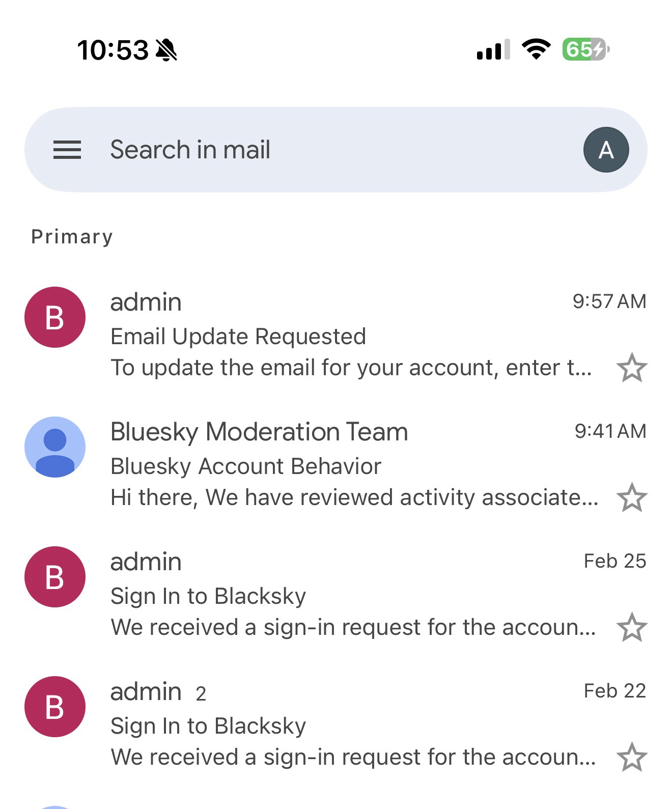Star the Email Update Requested message

631,368
